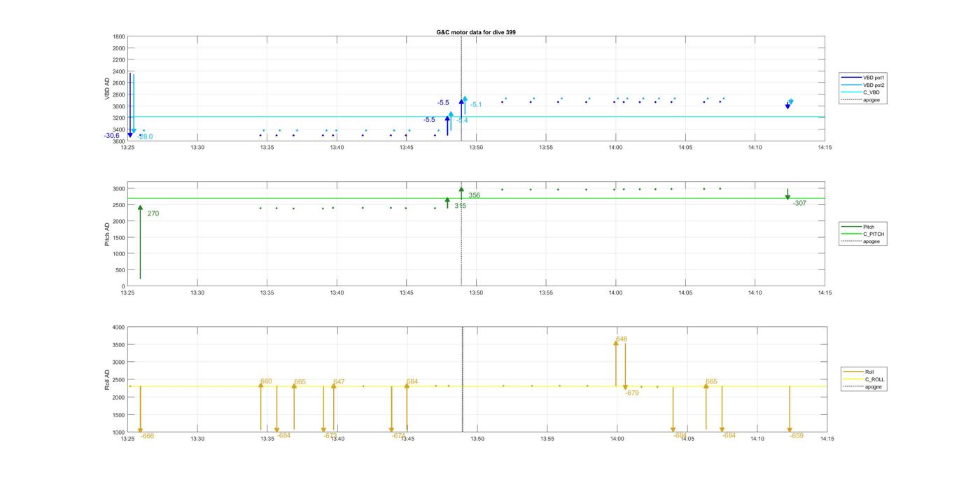Click the '-28.0' annotation on the VBD plot
This screenshot has width=980, height=485.
[x=145, y=136]
